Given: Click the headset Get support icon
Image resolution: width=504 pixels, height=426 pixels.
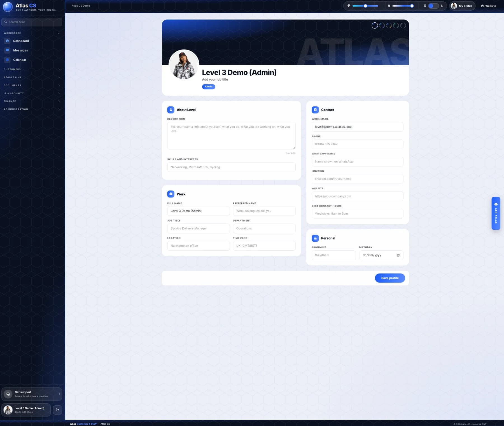Looking at the screenshot, I should (x=8, y=394).
